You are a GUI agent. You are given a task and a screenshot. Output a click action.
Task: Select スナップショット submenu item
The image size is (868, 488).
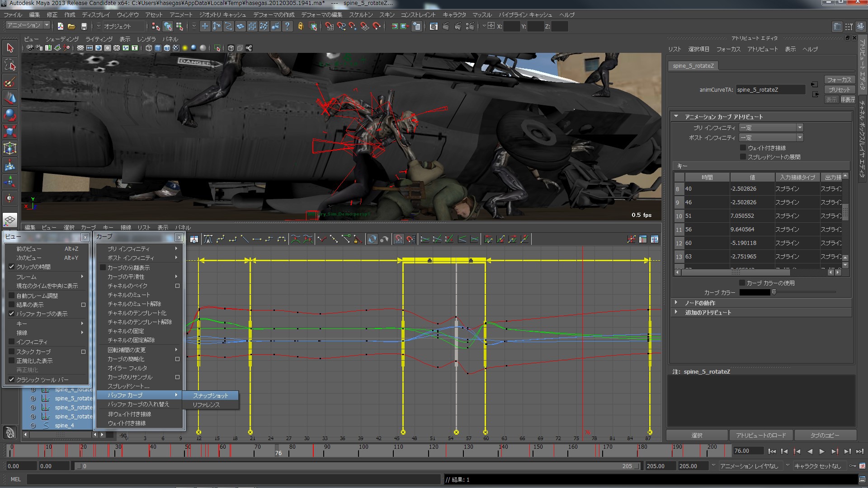[x=211, y=396]
